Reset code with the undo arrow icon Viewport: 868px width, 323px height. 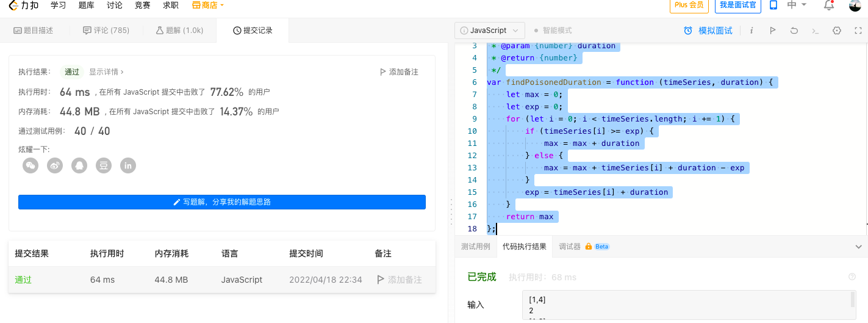pos(794,31)
